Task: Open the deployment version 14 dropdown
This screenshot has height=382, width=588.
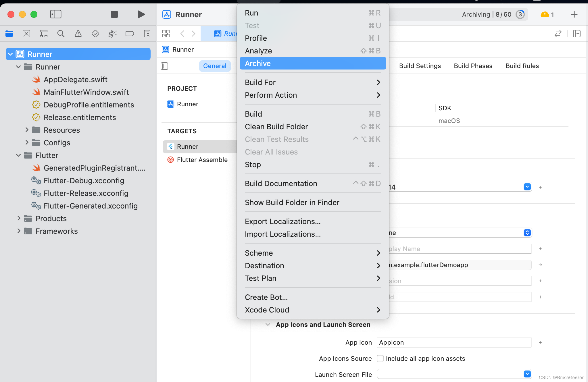Action: [x=527, y=187]
